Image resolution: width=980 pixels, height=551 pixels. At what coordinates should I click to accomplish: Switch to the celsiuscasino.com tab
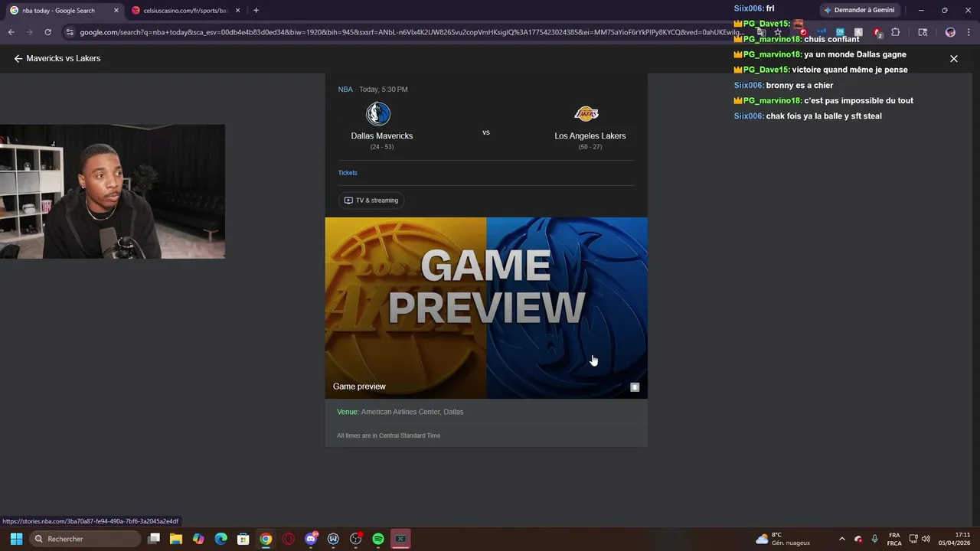[x=186, y=11]
